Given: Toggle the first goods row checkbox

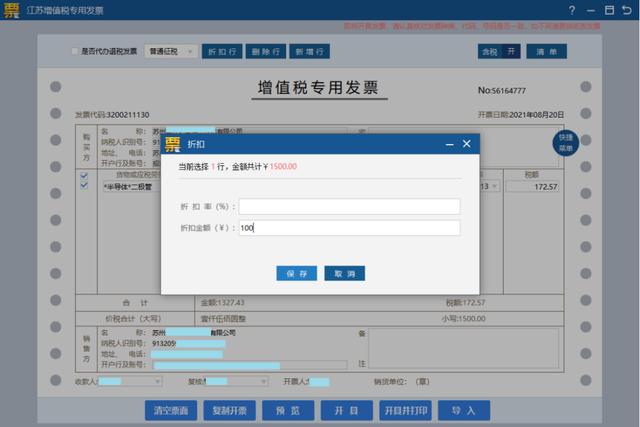Looking at the screenshot, I should click(x=85, y=176).
